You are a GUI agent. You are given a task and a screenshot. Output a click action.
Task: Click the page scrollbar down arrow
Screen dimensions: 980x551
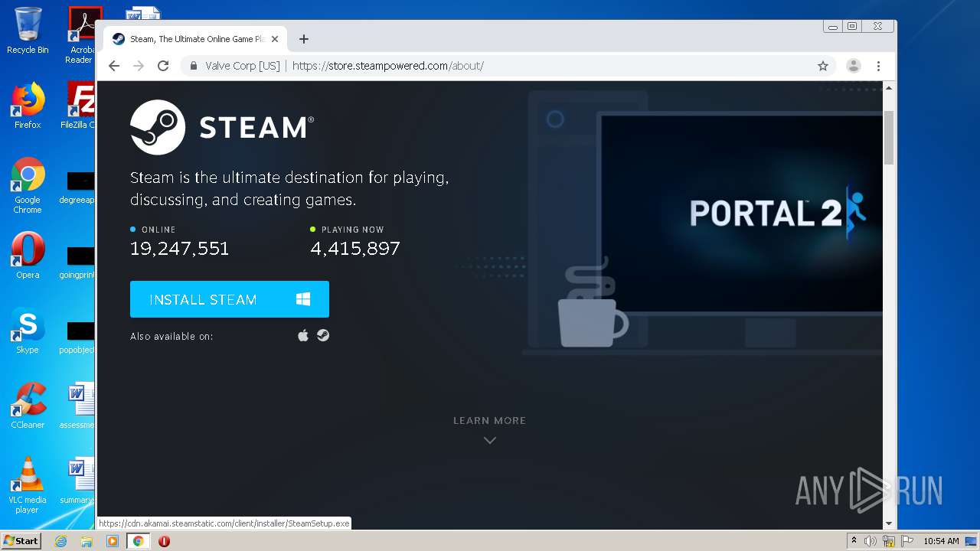tap(889, 523)
